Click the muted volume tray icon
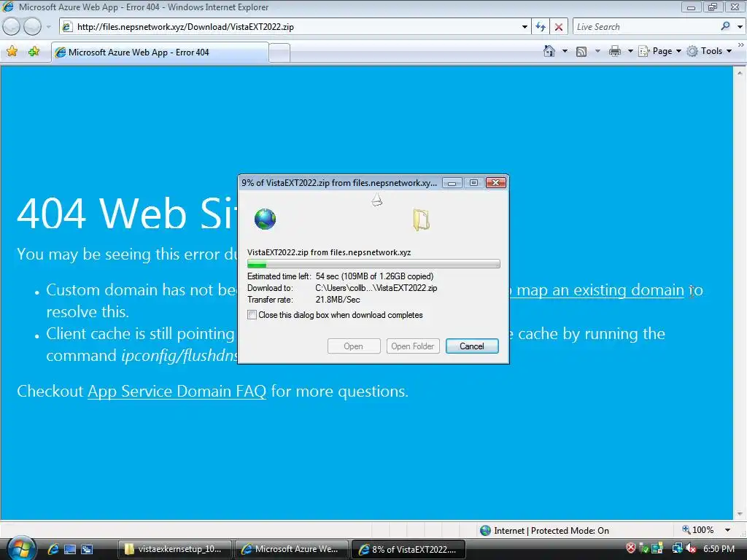Screen dimensions: 747x560 click(x=690, y=549)
